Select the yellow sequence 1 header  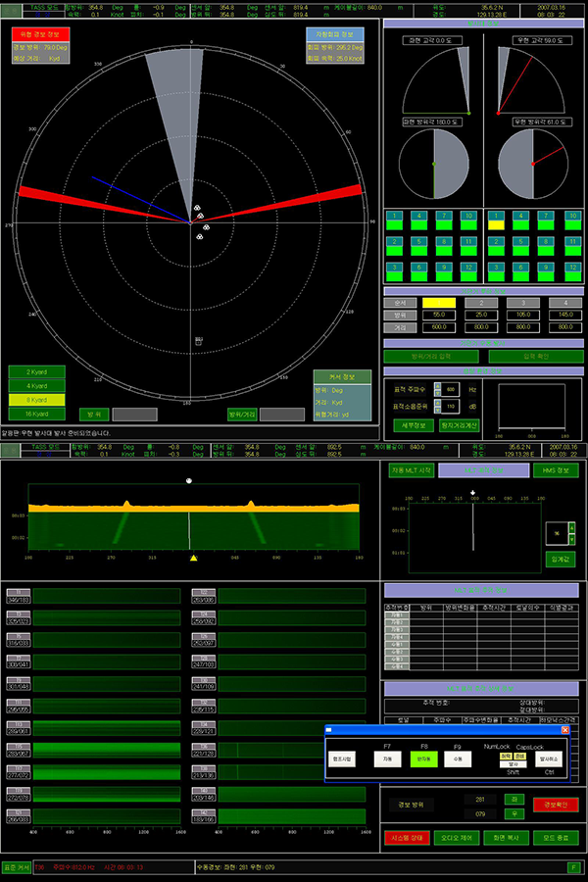click(438, 303)
